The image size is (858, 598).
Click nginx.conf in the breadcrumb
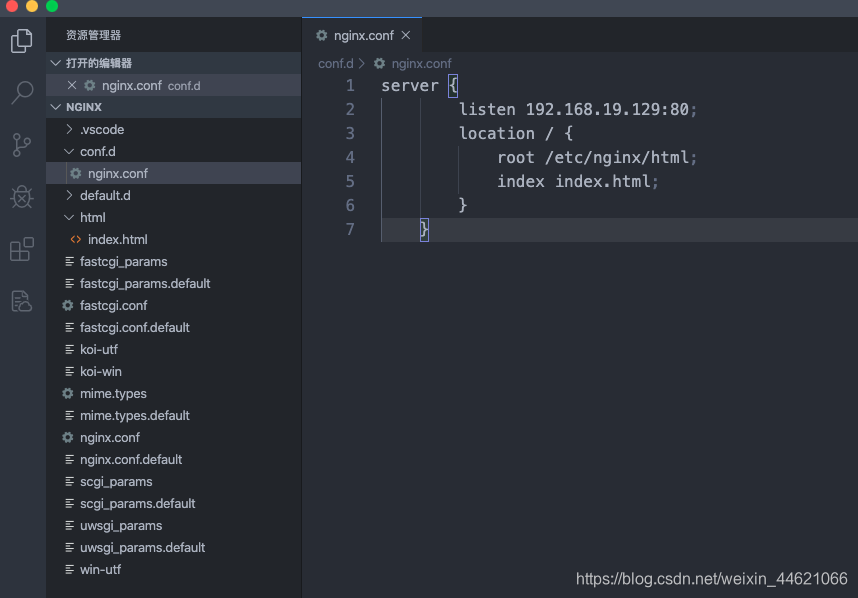421,63
